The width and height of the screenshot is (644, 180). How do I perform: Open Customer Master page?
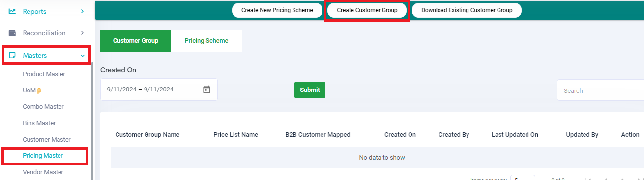click(x=47, y=139)
